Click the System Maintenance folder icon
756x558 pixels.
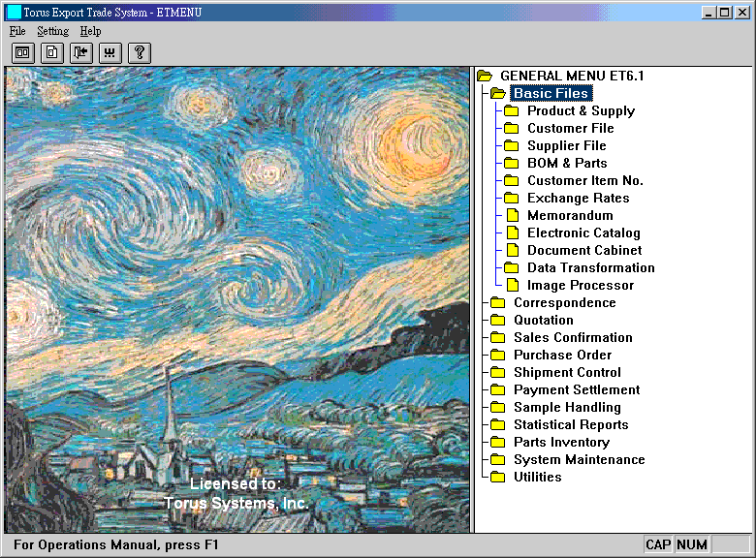(497, 460)
